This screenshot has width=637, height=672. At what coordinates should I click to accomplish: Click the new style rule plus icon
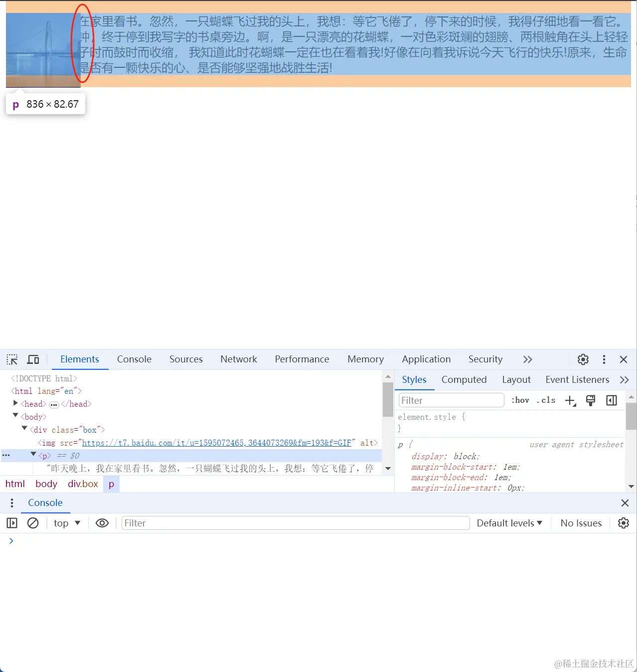(x=571, y=401)
